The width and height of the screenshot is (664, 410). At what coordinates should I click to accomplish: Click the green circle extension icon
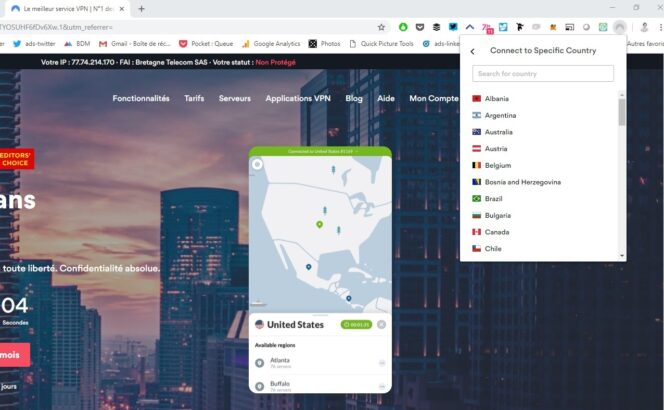(x=403, y=27)
